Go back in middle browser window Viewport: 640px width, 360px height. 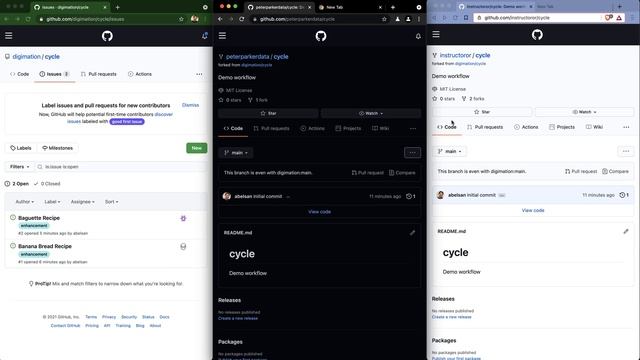pyautogui.click(x=220, y=19)
